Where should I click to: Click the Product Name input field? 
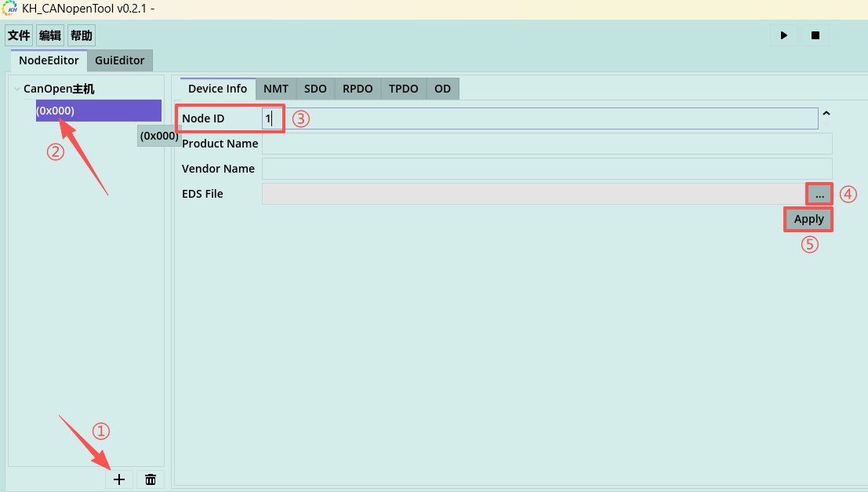pyautogui.click(x=547, y=144)
